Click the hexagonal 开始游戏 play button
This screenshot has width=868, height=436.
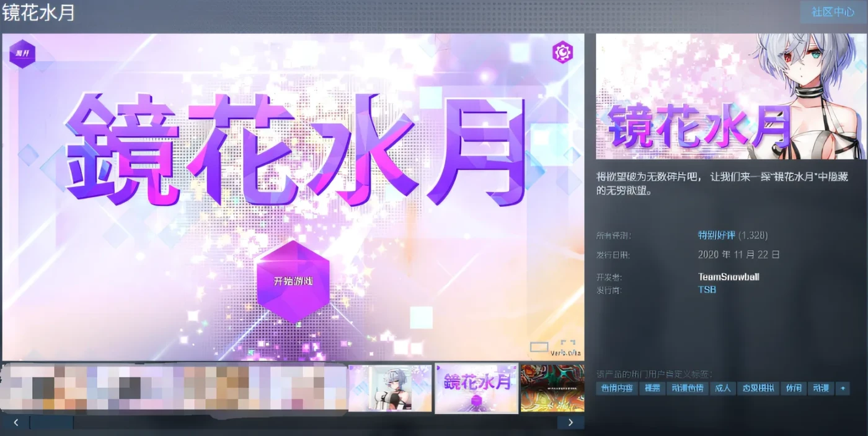point(293,284)
